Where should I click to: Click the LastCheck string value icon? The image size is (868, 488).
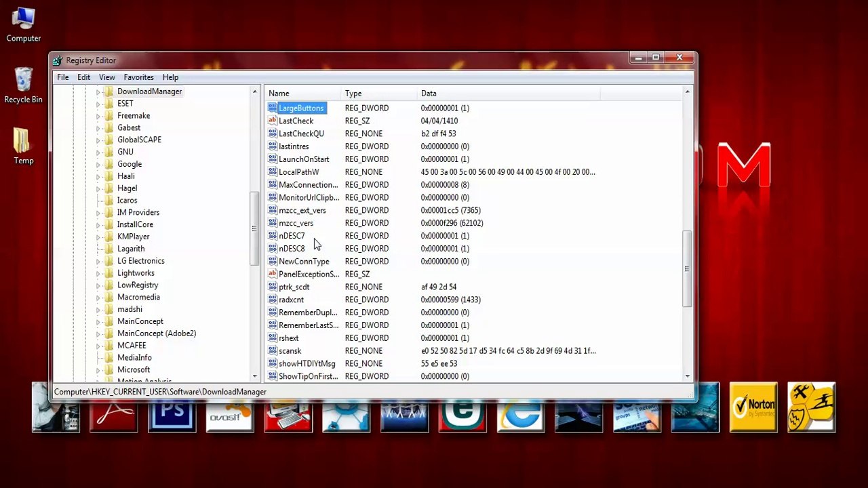click(273, 121)
